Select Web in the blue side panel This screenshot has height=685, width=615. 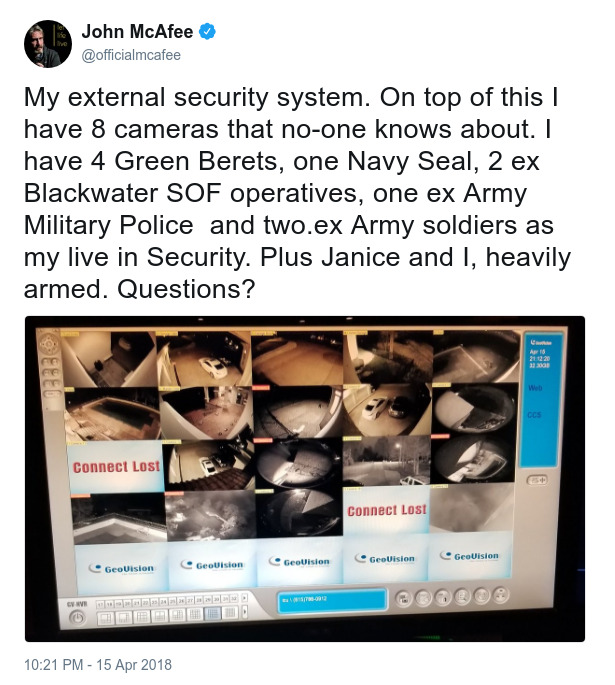coord(535,387)
